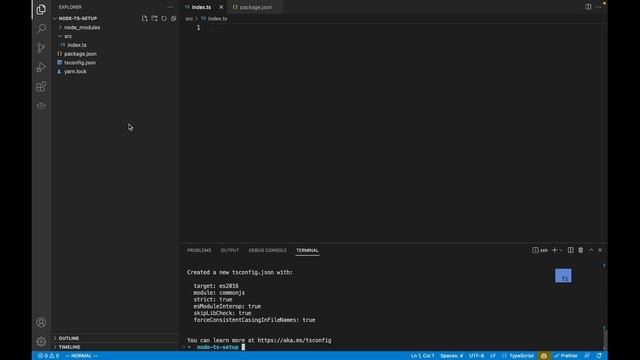The height and width of the screenshot is (360, 640).
Task: Open the Search view in activity bar
Action: tap(41, 28)
